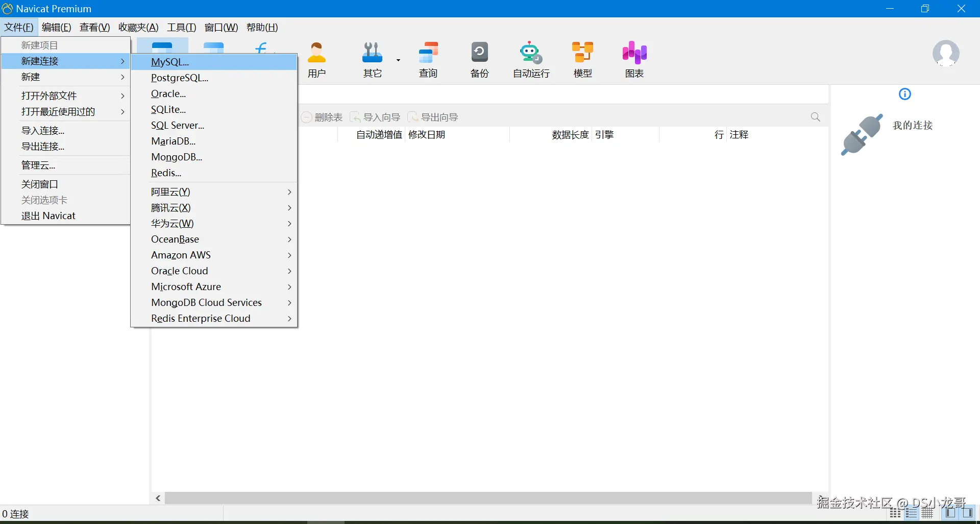The image size is (980, 524).
Task: Click the 引擎 column header
Action: click(626, 135)
